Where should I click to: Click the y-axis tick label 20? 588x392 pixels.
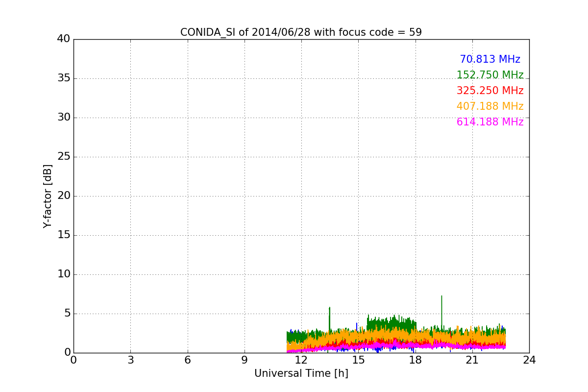coord(64,196)
